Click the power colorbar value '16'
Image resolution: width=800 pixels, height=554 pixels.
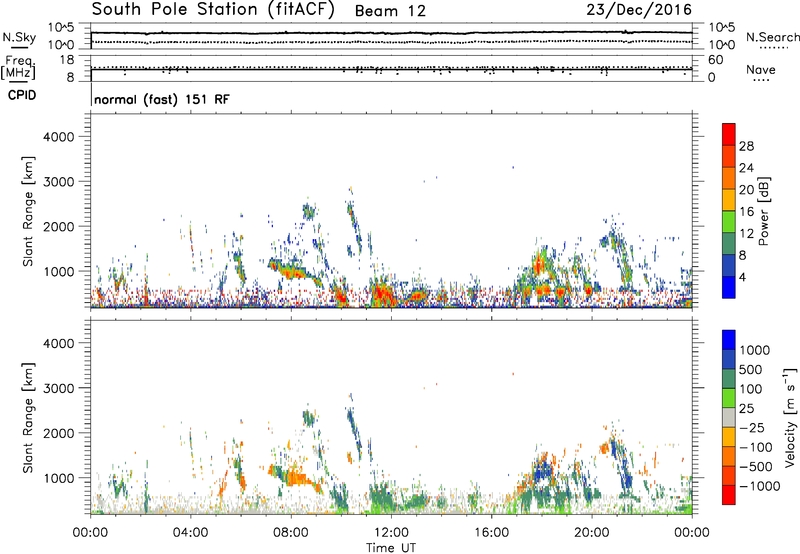(x=746, y=212)
